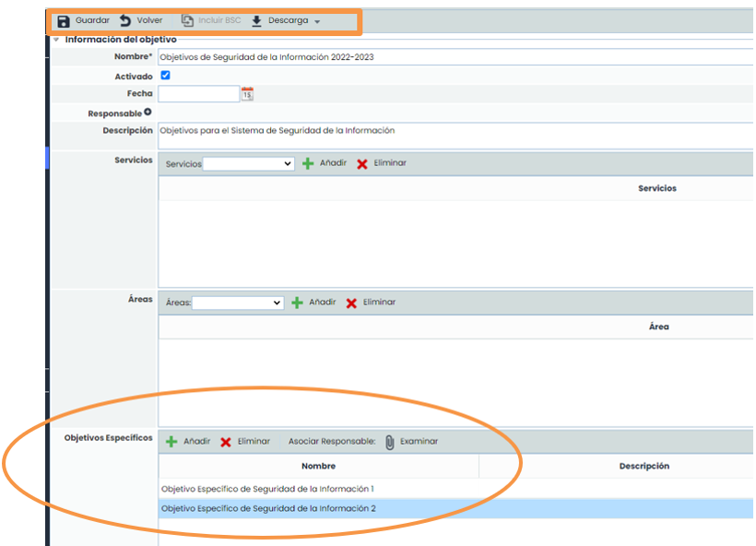The image size is (756, 546).
Task: Click Añadir in Objetivos Específicos
Action: (x=196, y=442)
